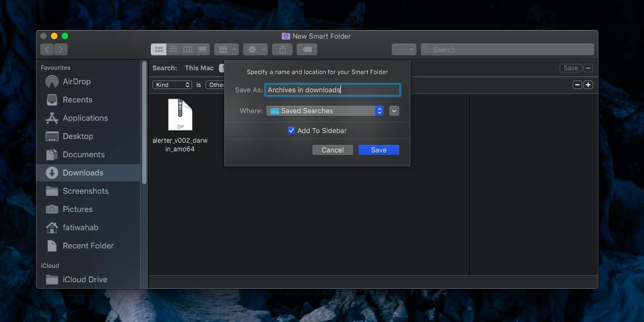Switch to icon view
Viewport: 644px width, 322px height.
pos(158,49)
